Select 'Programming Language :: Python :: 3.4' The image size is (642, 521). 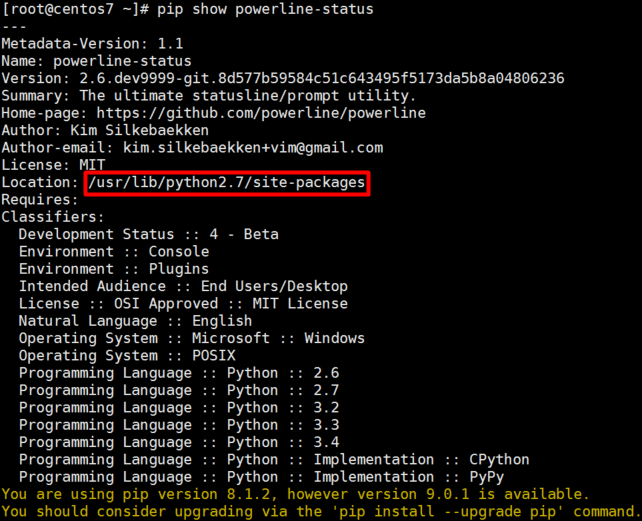[179, 442]
